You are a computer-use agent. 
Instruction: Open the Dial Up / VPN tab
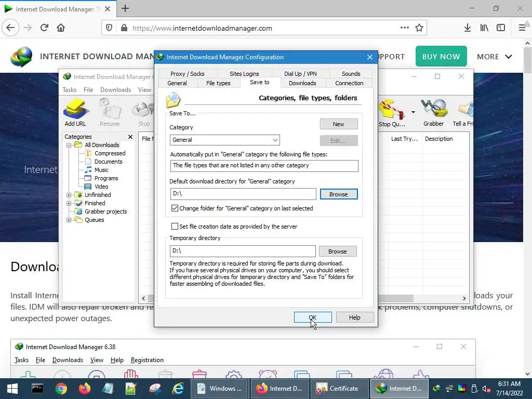pyautogui.click(x=300, y=74)
